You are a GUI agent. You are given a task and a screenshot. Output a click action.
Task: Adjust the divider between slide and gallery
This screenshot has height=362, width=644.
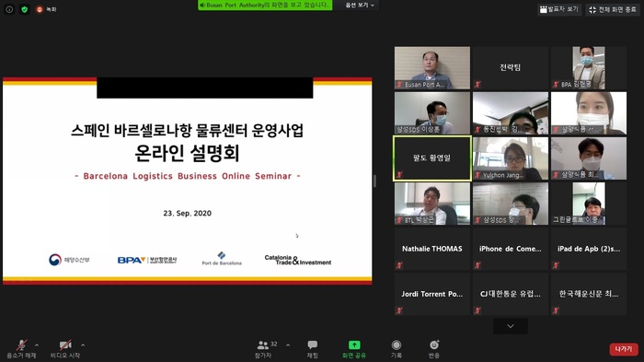coord(374,181)
